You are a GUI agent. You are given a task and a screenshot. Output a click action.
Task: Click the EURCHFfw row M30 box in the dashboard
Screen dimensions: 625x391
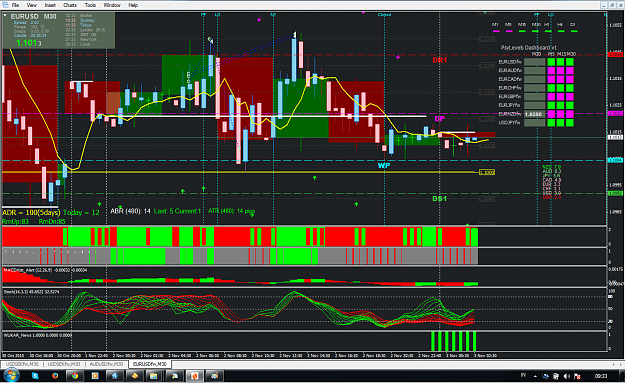tap(535, 88)
